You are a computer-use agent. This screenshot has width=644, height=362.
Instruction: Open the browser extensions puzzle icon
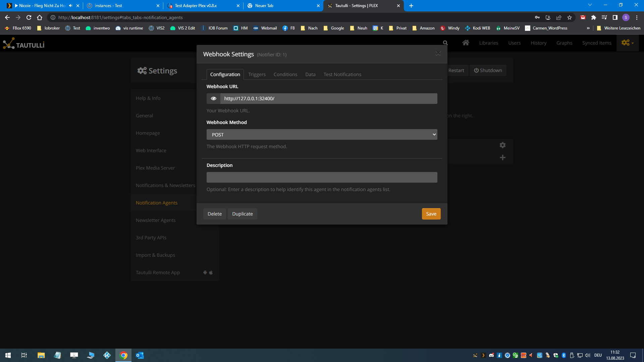click(x=594, y=17)
